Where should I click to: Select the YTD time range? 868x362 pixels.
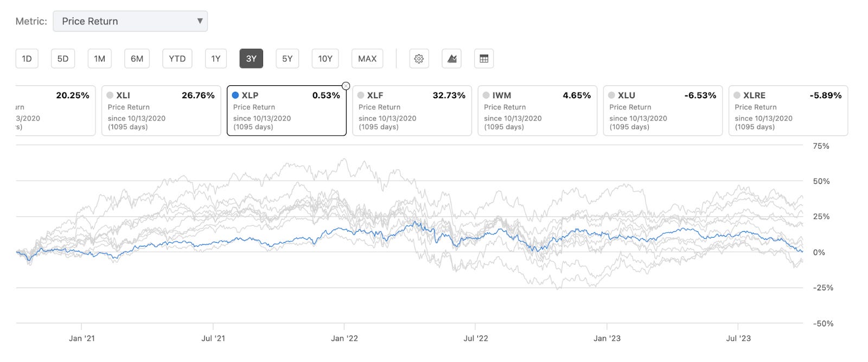[x=177, y=59]
